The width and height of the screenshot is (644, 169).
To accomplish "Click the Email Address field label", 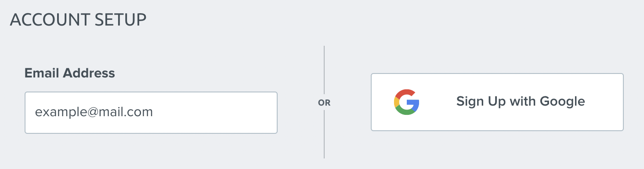I will [x=70, y=73].
